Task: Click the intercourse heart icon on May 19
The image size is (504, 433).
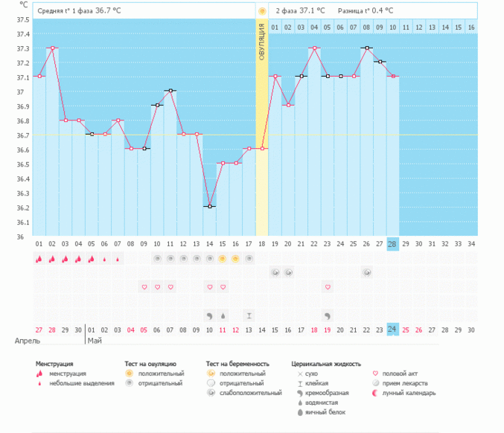Action: coord(328,287)
